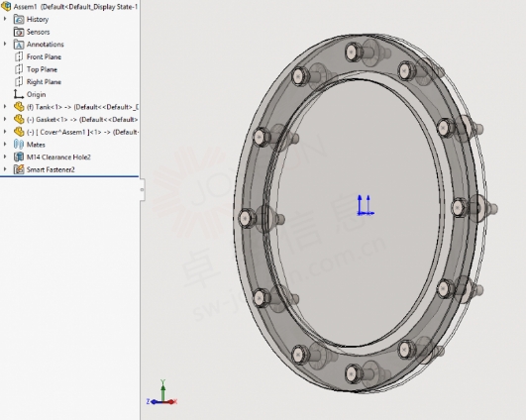526x420 pixels.
Task: Select the 'History' tree label
Action: coord(38,20)
